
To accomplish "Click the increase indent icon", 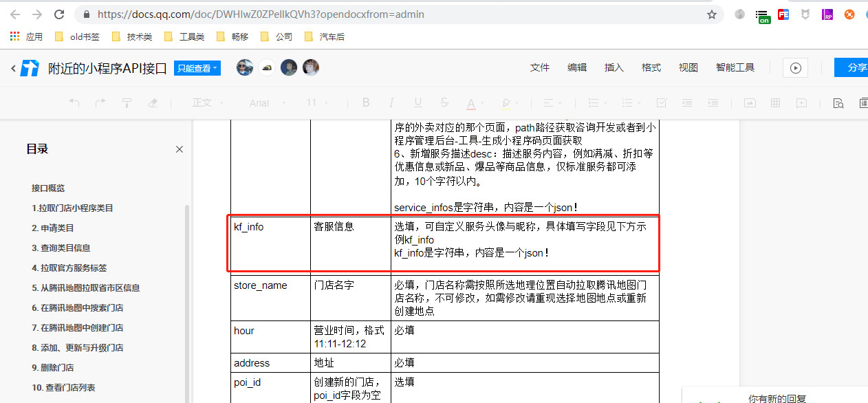I will pyautogui.click(x=713, y=102).
